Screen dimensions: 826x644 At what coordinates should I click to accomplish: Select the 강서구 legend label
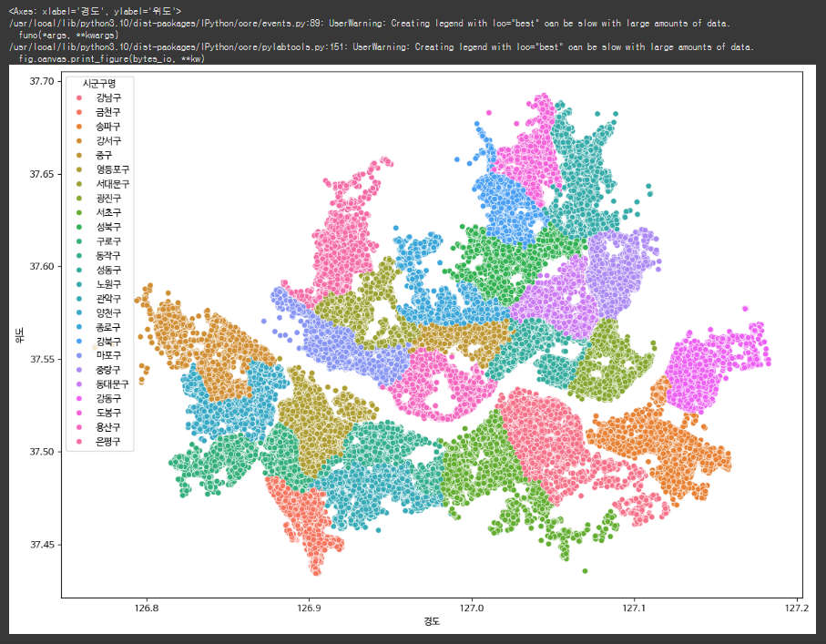108,140
